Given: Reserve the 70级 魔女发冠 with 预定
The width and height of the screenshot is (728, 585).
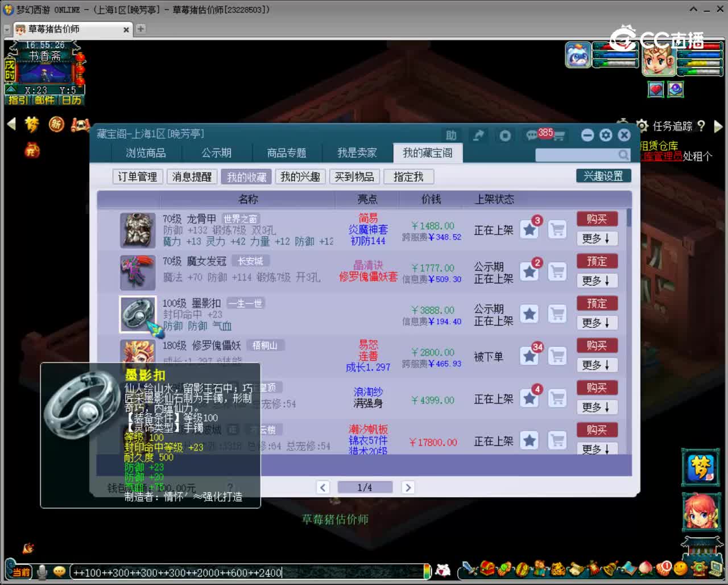Looking at the screenshot, I should point(596,261).
